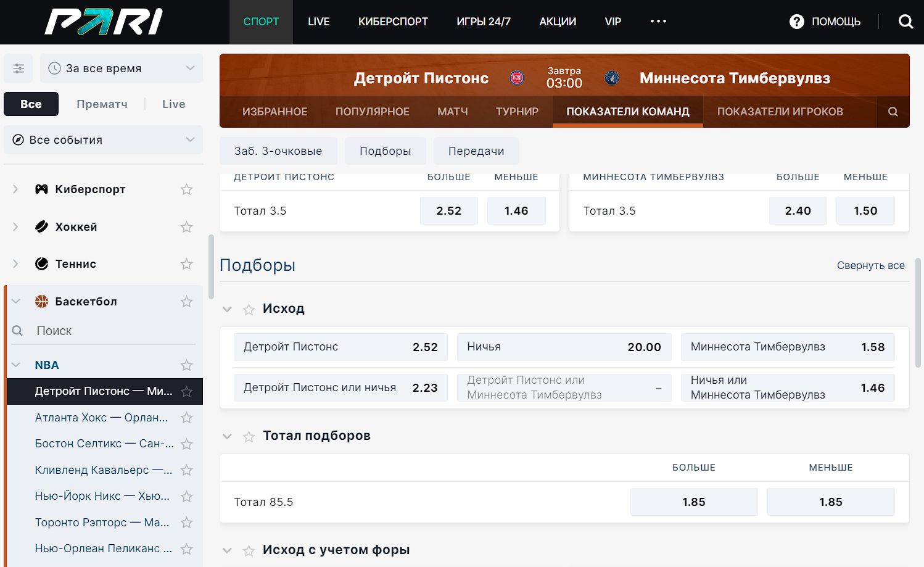
Task: Open the help question mark icon
Action: pos(797,22)
